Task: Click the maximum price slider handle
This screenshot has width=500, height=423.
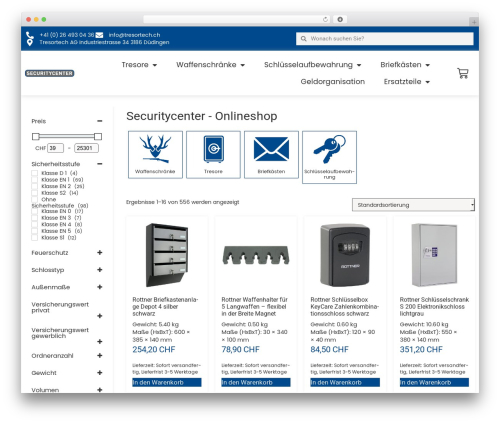Action: tap(98, 136)
